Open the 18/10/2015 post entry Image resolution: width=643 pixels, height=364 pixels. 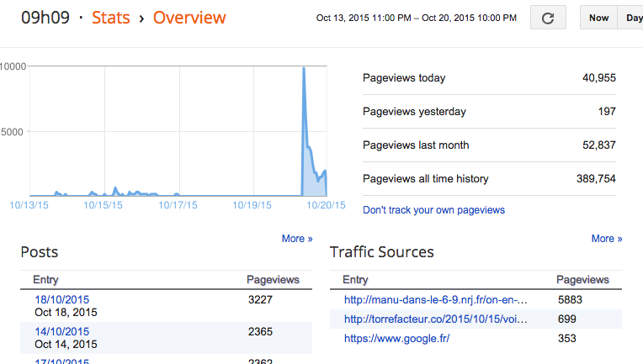[61, 299]
